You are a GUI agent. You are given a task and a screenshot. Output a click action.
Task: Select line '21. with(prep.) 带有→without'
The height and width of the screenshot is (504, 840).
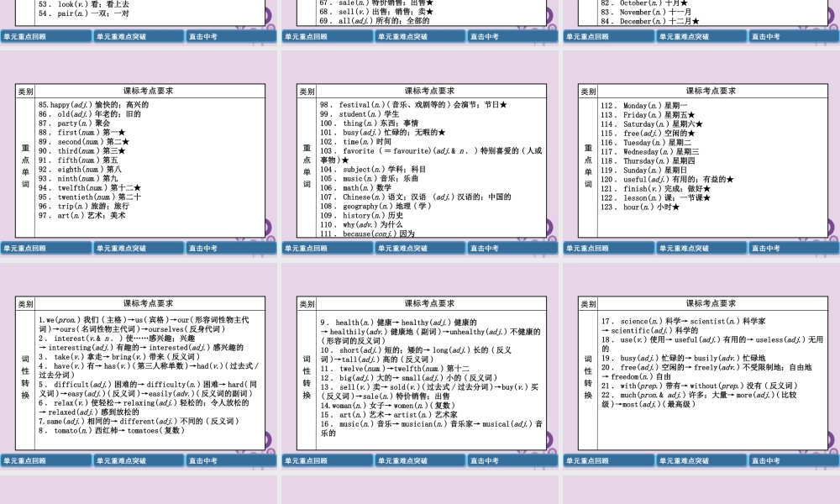[700, 386]
